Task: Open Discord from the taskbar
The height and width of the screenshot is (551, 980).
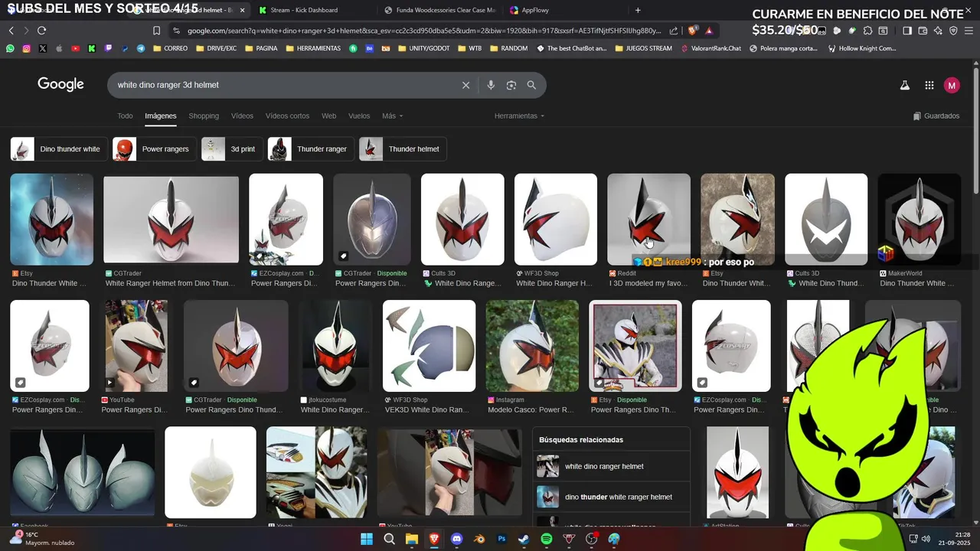Action: point(457,539)
